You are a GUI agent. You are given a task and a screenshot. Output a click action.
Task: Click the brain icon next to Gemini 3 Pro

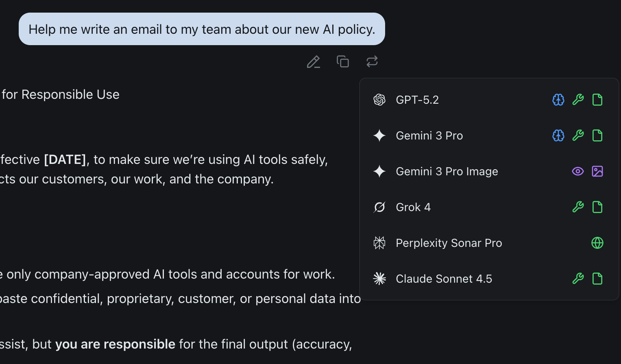pos(558,135)
